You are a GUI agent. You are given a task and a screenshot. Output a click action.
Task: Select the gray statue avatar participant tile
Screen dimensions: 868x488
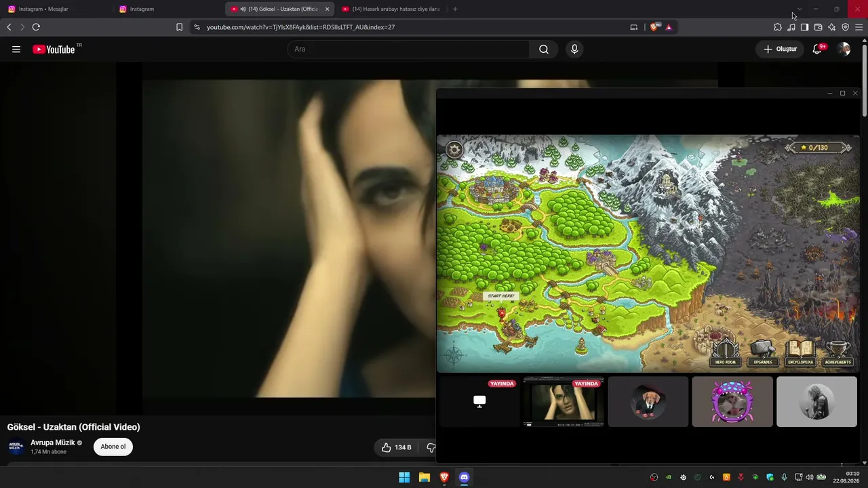[x=816, y=401]
